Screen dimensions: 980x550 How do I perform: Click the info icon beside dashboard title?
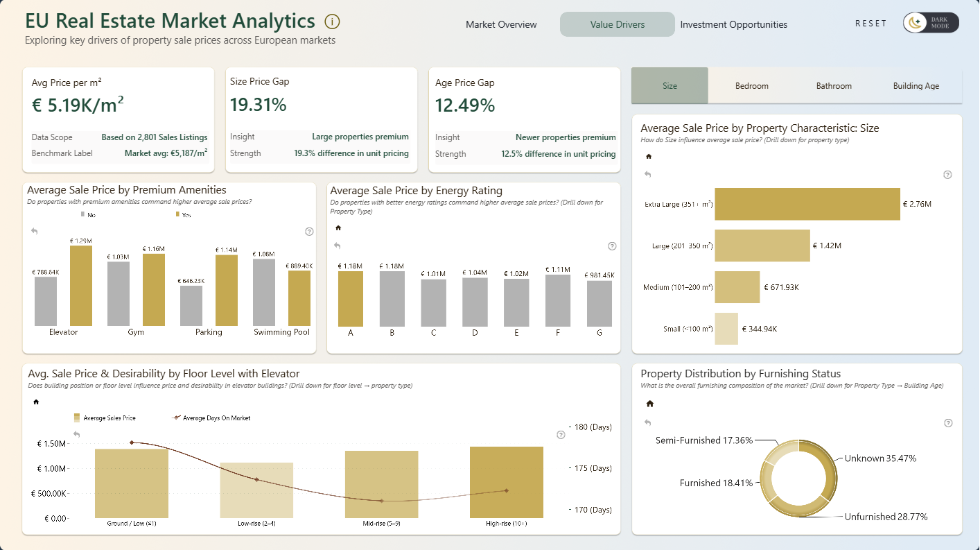coord(332,22)
